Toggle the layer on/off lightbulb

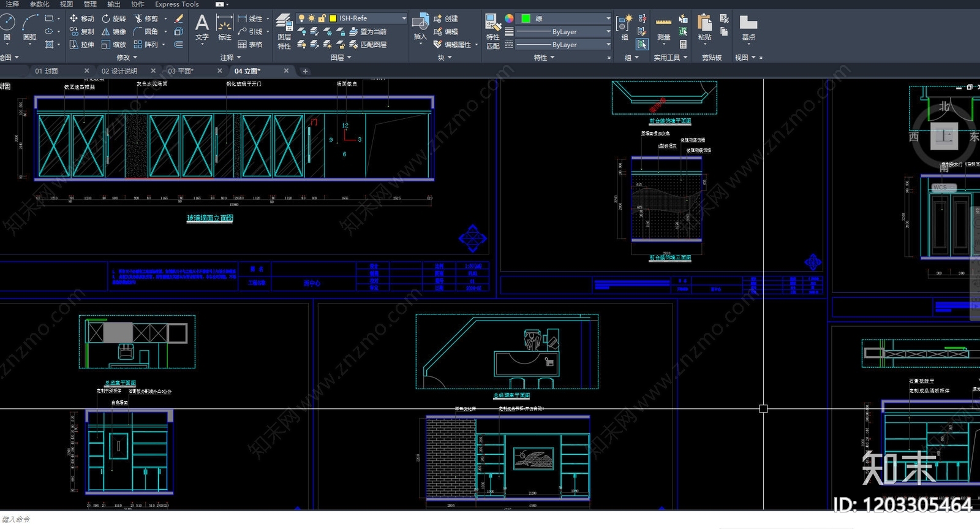point(301,18)
